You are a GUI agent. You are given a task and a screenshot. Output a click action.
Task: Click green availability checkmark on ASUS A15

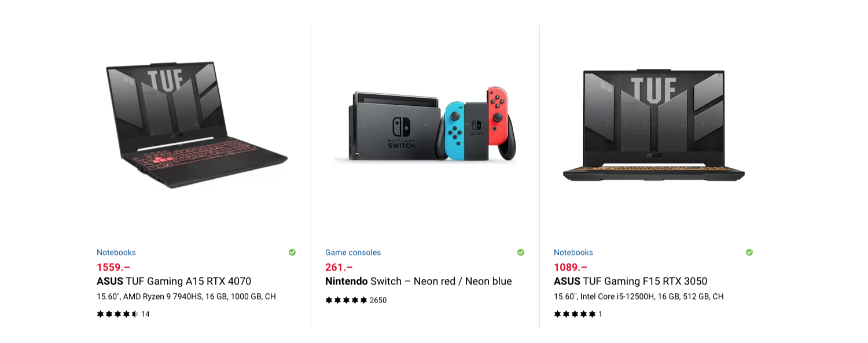(292, 252)
